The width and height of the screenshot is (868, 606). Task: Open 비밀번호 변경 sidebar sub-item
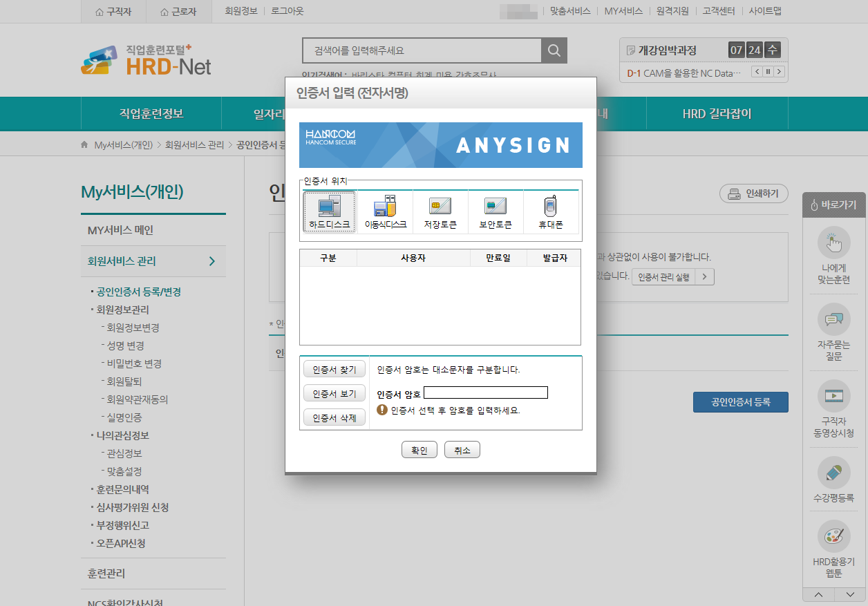[133, 363]
